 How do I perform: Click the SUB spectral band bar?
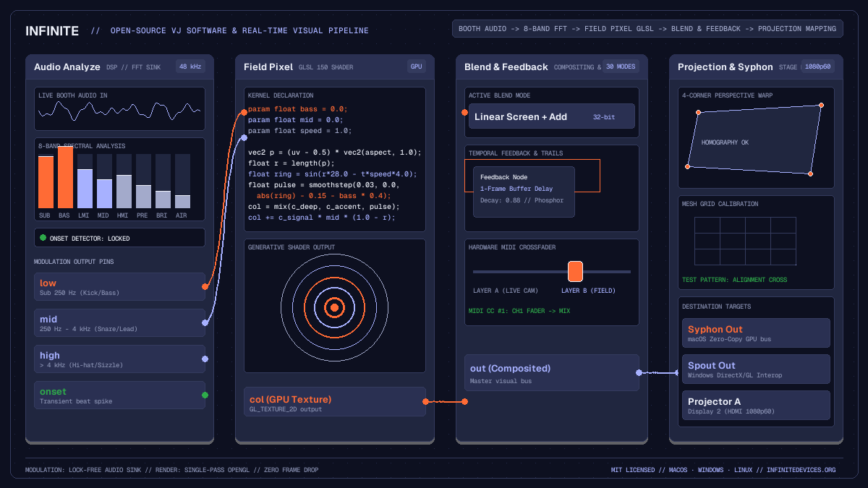(x=46, y=181)
